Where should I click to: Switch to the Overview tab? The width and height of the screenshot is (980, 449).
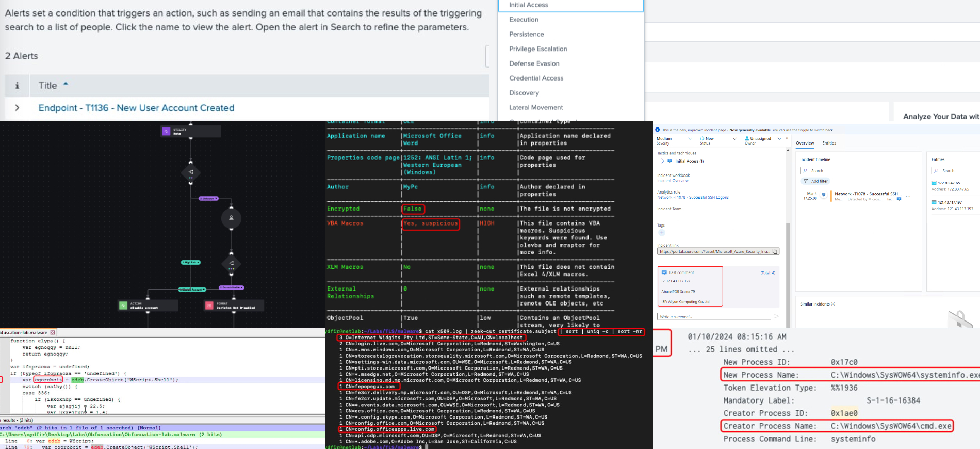pyautogui.click(x=805, y=143)
